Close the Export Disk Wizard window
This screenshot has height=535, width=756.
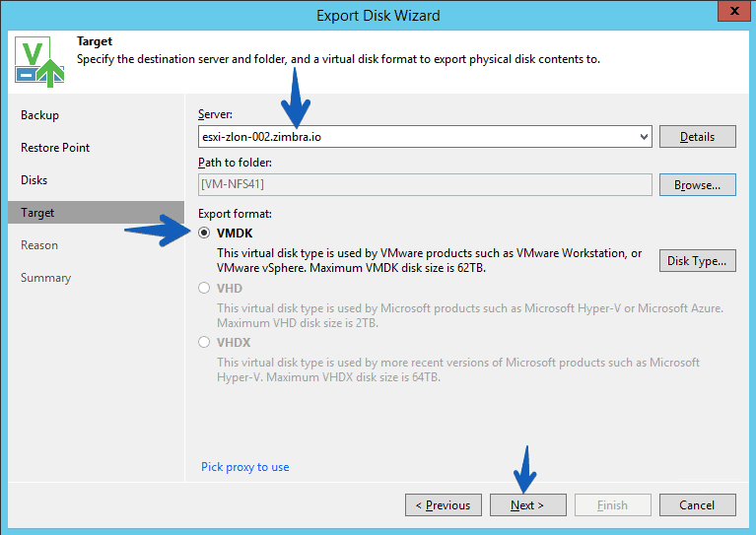(x=733, y=11)
